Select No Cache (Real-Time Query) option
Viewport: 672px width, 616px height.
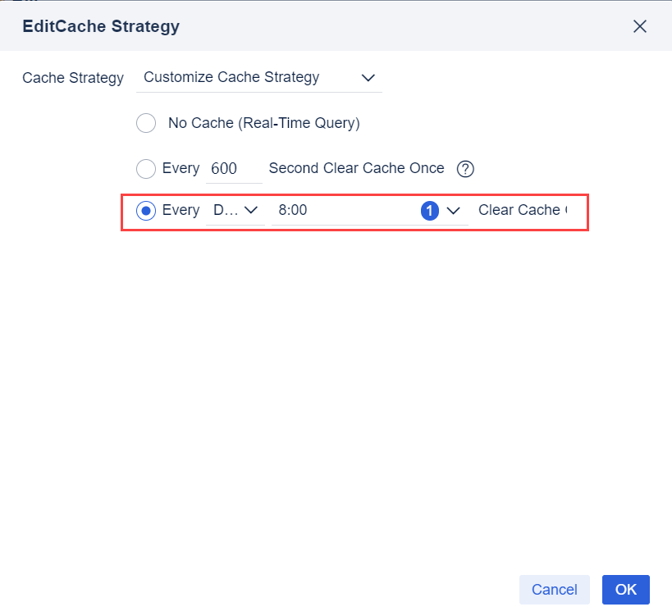145,123
